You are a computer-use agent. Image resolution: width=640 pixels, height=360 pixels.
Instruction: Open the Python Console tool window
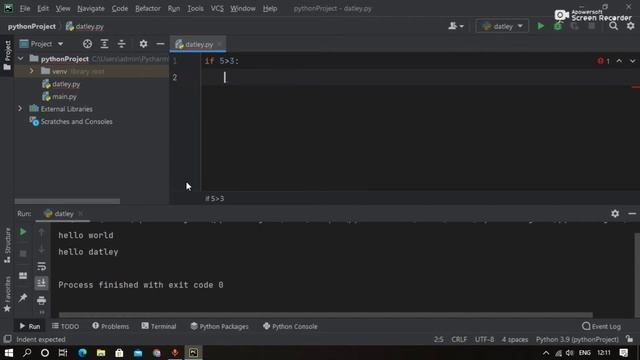290,326
